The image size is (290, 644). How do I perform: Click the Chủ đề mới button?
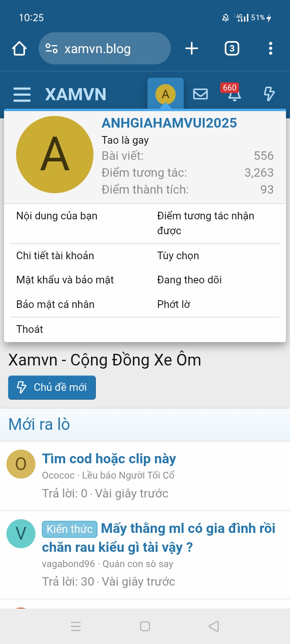[x=52, y=387]
